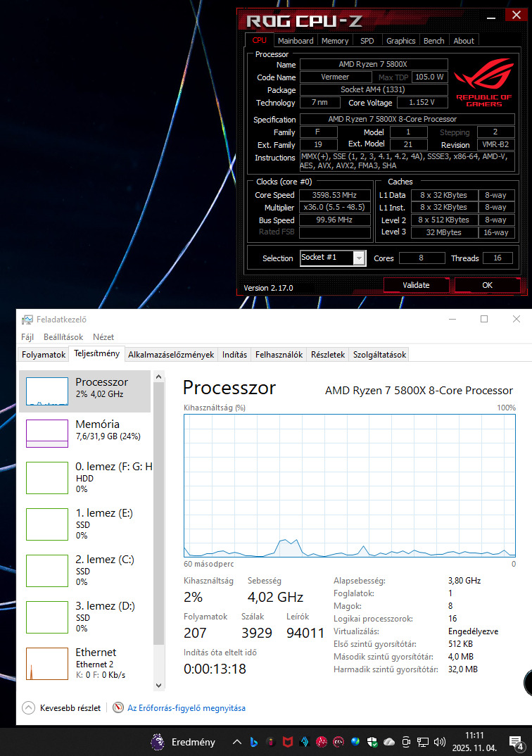Click the Republic of Gamers logo
This screenshot has height=756, width=532.
click(484, 82)
